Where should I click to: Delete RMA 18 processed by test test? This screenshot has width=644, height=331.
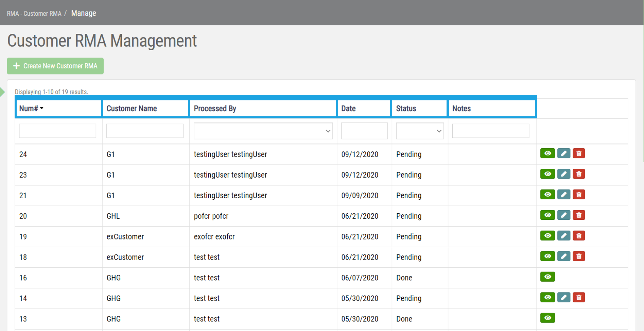[x=579, y=256]
